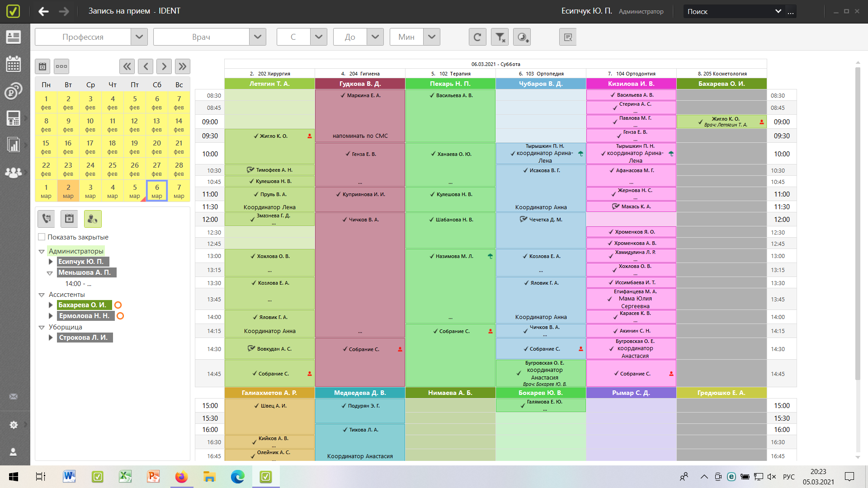Image resolution: width=868 pixels, height=488 pixels.
Task: Open the Профессия dropdown
Action: click(x=139, y=37)
